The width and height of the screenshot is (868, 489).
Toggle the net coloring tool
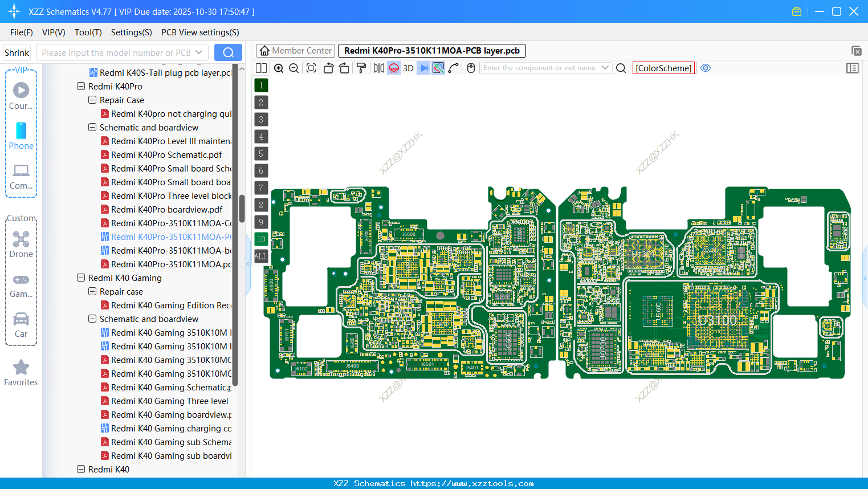tap(438, 68)
